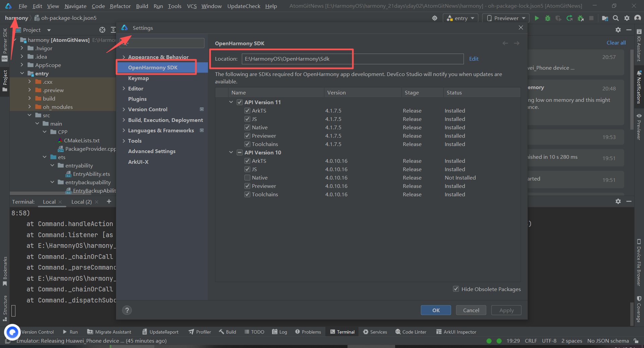Viewport: 644px width, 348px height.
Task: Expand Editor settings category
Action: [x=124, y=88]
